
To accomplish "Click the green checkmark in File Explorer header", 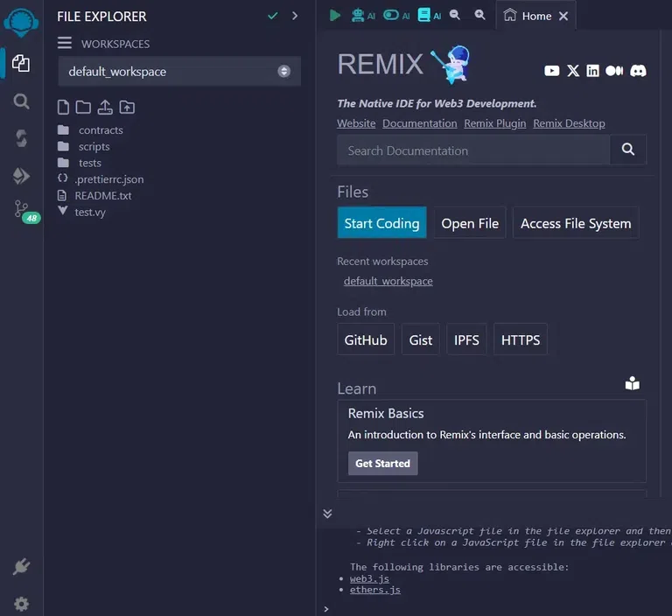I will coord(273,17).
